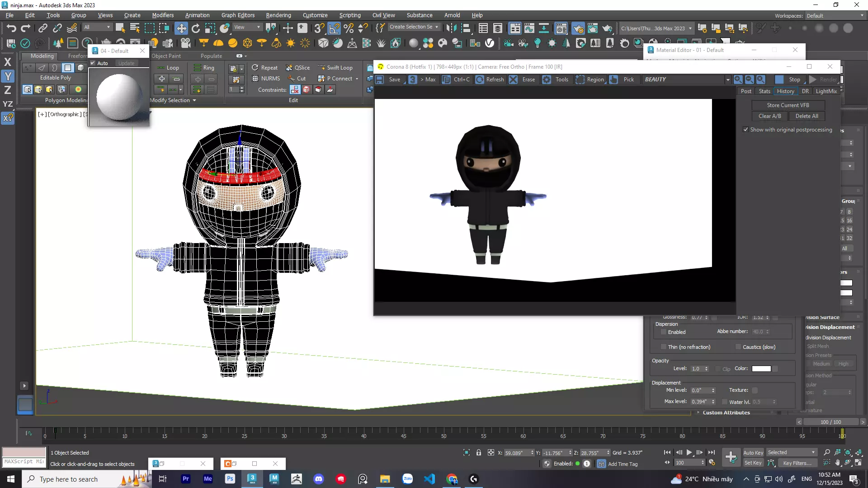Viewport: 868px width, 488px height.
Task: Toggle the Water lvl. checkbox
Action: click(725, 402)
